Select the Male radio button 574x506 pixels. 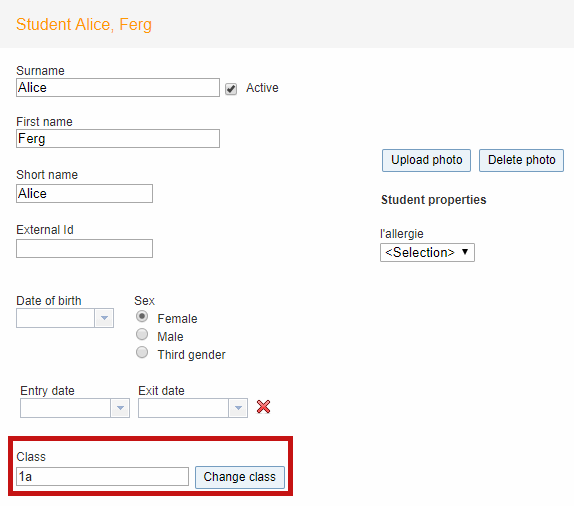pos(142,334)
